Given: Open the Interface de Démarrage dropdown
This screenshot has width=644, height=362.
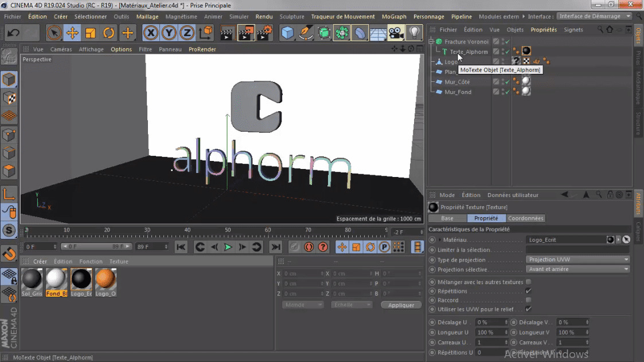Looking at the screenshot, I should [x=594, y=16].
